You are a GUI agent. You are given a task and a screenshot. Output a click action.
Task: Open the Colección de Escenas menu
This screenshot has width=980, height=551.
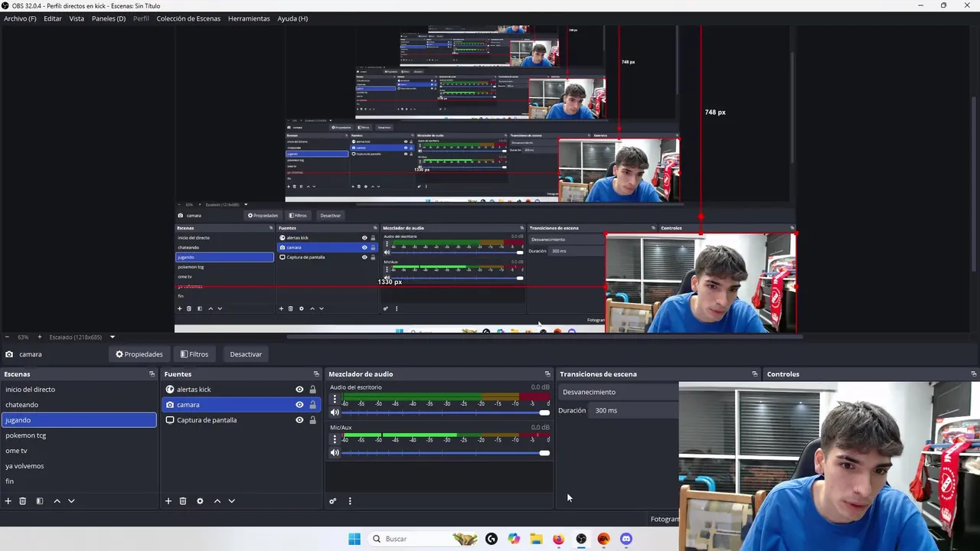tap(188, 18)
